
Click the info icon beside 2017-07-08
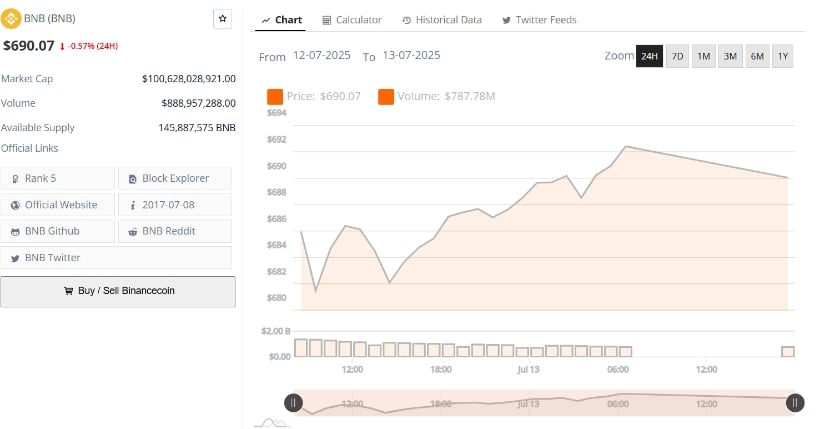(133, 205)
